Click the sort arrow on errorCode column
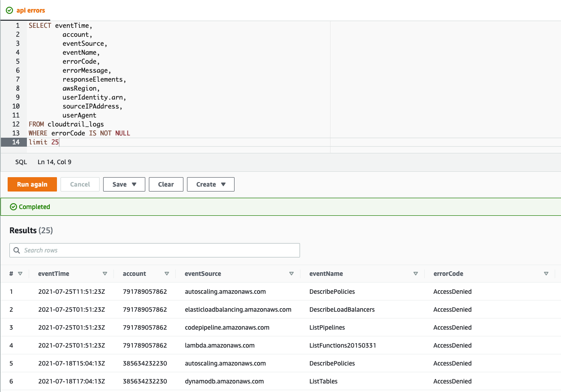 click(546, 274)
